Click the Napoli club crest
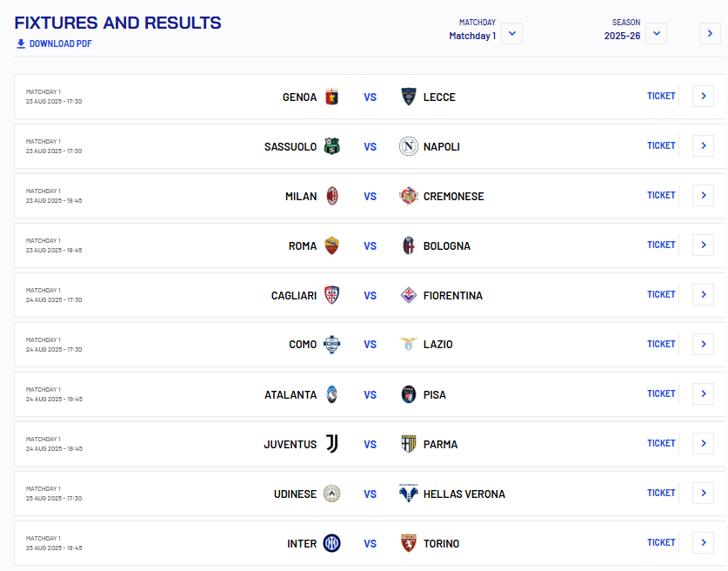The image size is (728, 571). coord(409,146)
